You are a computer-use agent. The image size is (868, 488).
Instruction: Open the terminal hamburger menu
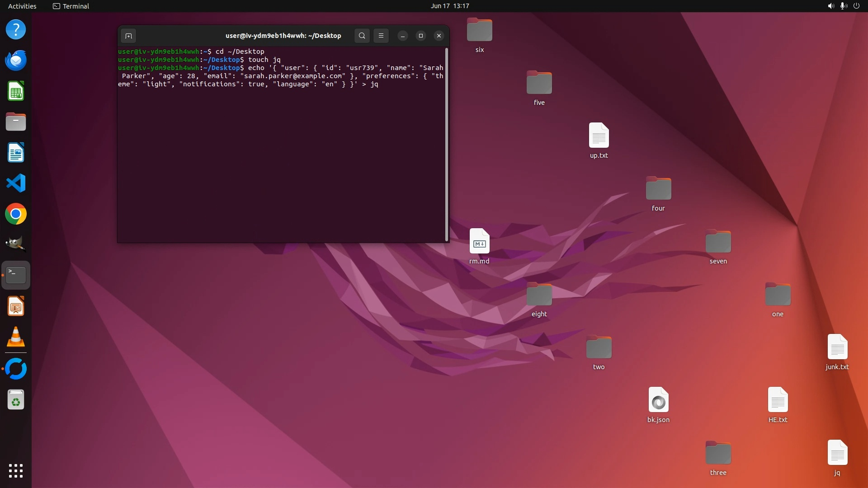[381, 36]
